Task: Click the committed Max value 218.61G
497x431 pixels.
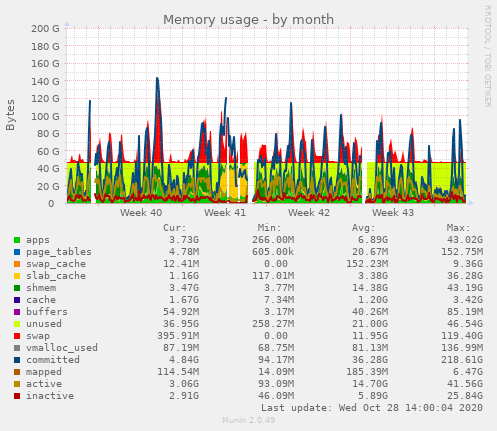Action: coord(462,360)
